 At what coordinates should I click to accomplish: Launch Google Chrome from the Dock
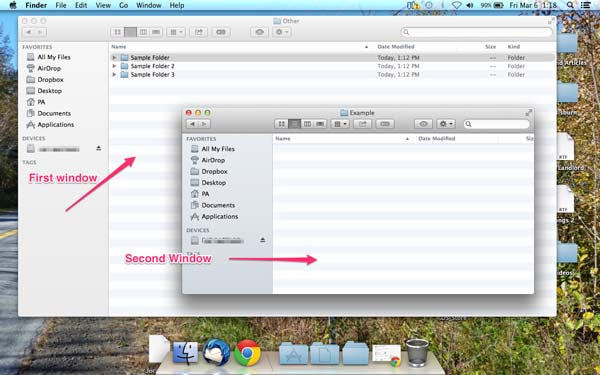click(x=247, y=353)
